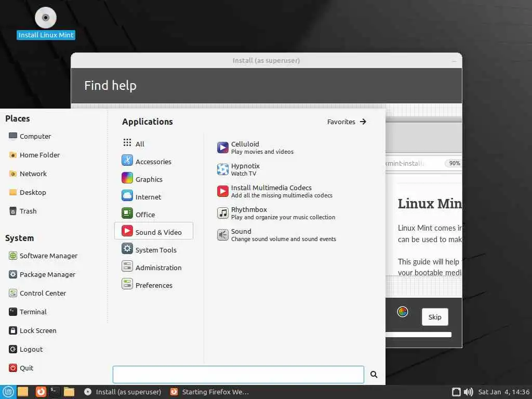Select the Accessories category label
The image size is (532, 399).
click(153, 162)
